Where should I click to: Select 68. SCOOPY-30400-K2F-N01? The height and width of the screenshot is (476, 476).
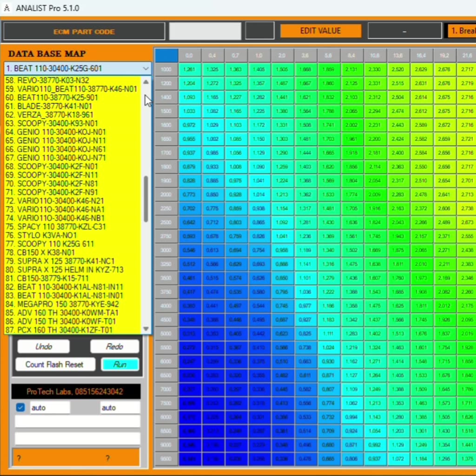(72, 166)
